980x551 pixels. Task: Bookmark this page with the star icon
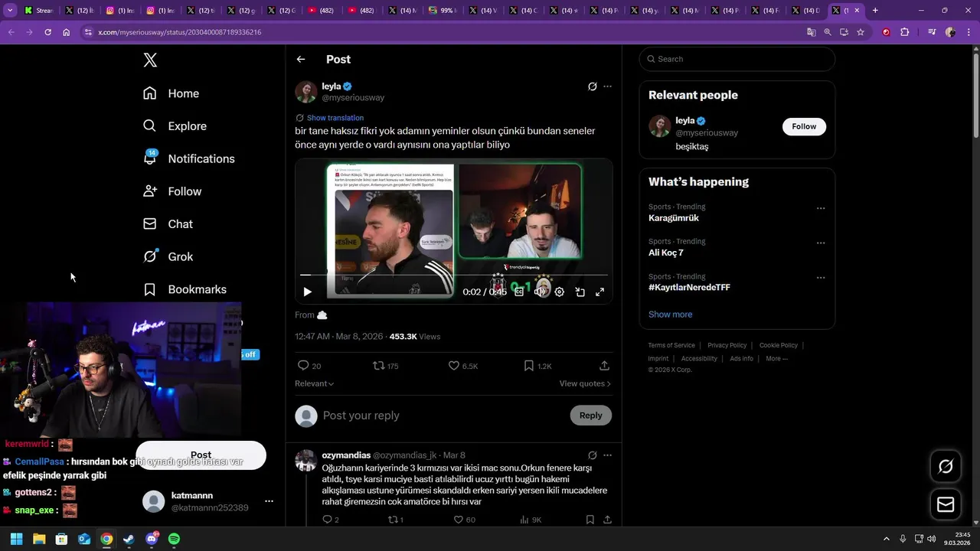pyautogui.click(x=861, y=32)
